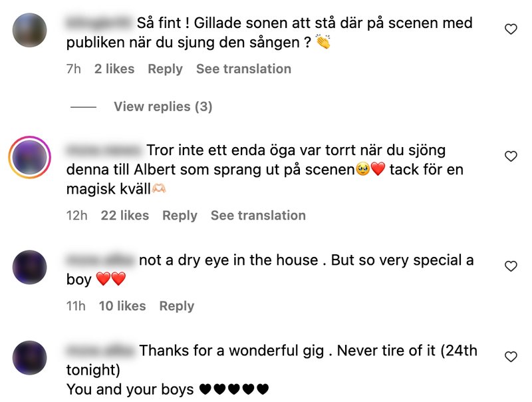Like the 'not a dry eye' comment
The width and height of the screenshot is (532, 402).
click(511, 266)
